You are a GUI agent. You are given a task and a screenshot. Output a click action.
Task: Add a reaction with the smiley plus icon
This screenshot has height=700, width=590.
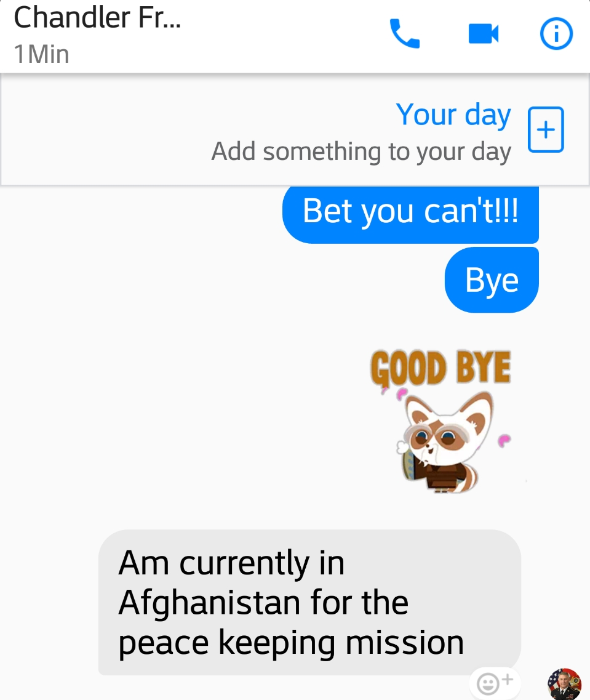pyautogui.click(x=495, y=683)
